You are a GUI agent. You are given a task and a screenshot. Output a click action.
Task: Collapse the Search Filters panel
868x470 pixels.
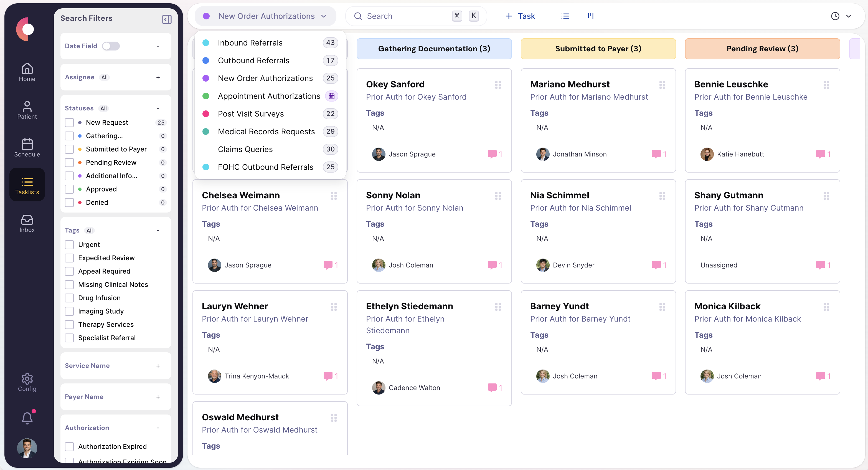pyautogui.click(x=166, y=19)
